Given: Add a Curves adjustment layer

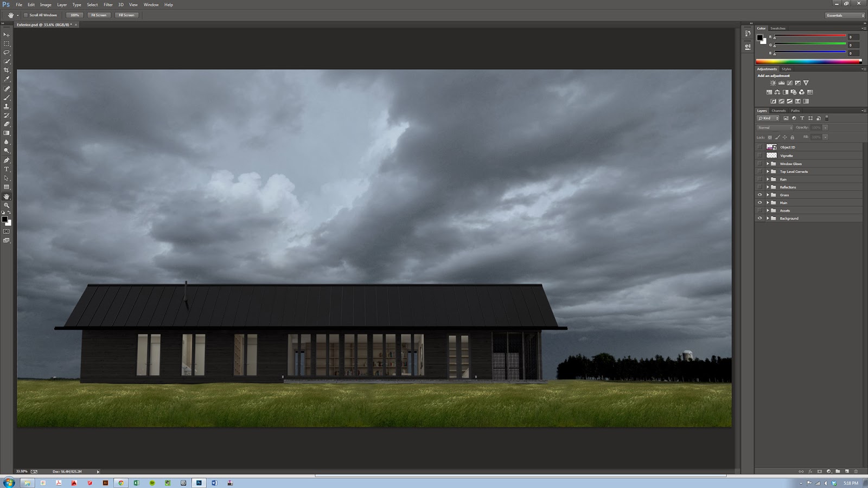Looking at the screenshot, I should pos(790,82).
